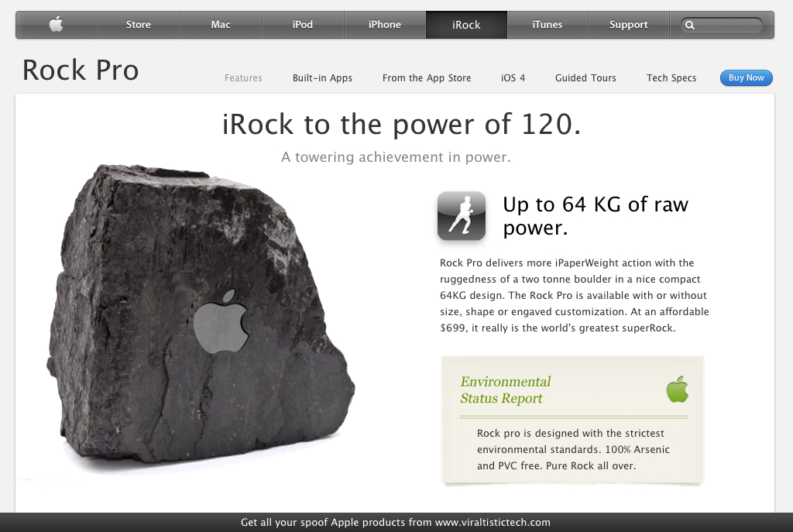Click in the search field

click(721, 25)
